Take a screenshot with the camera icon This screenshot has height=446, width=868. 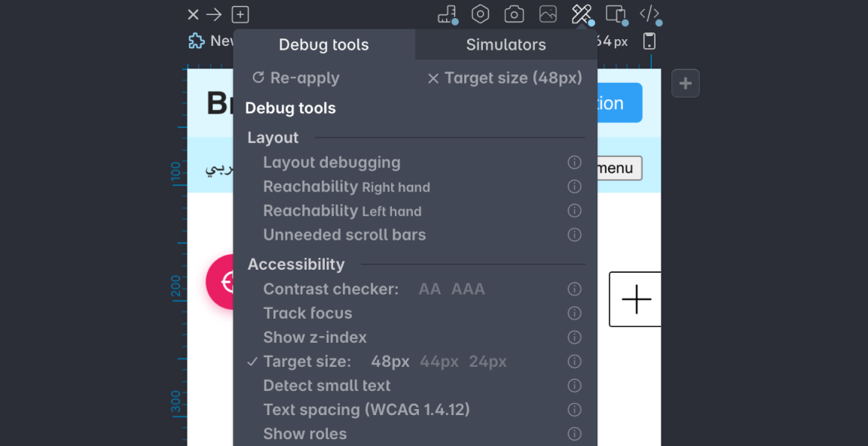pyautogui.click(x=514, y=14)
